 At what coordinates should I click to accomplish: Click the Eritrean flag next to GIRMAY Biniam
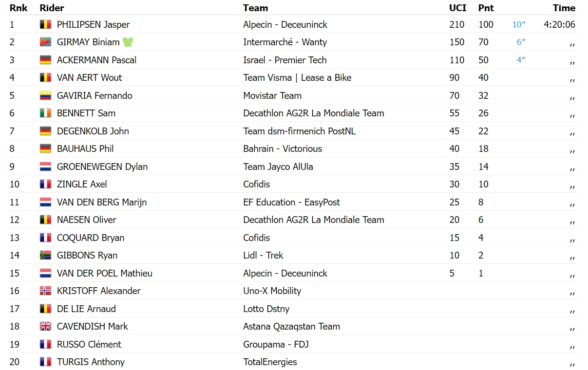pos(45,42)
